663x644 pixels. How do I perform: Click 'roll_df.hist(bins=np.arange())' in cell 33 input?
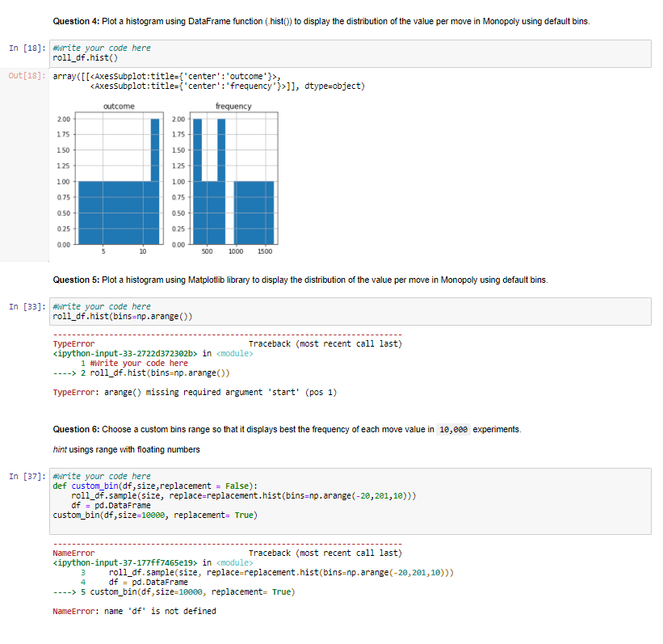pos(123,317)
